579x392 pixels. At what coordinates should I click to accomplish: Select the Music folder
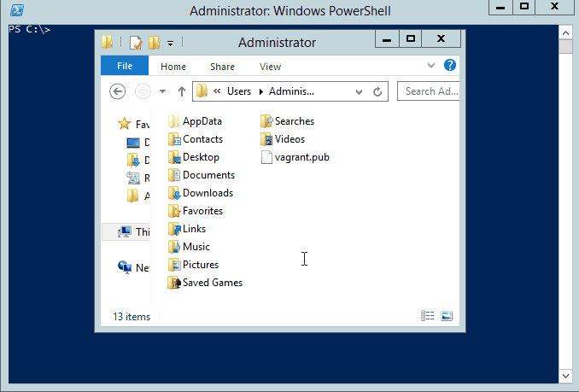point(189,247)
